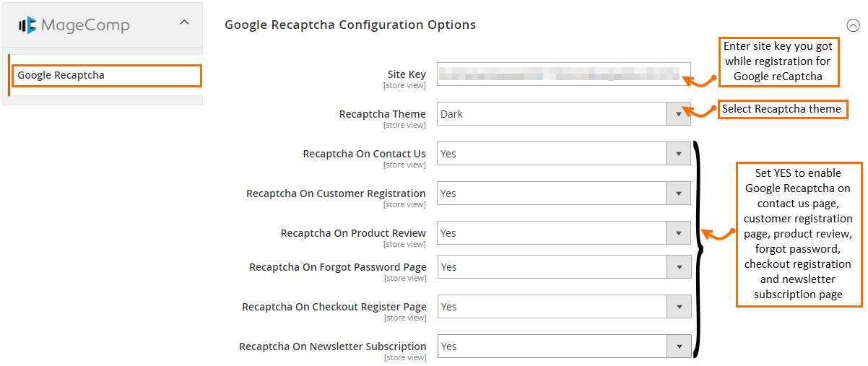Open Recaptcha On Checkout Register Page arrow
The image size is (868, 366).
(x=679, y=306)
